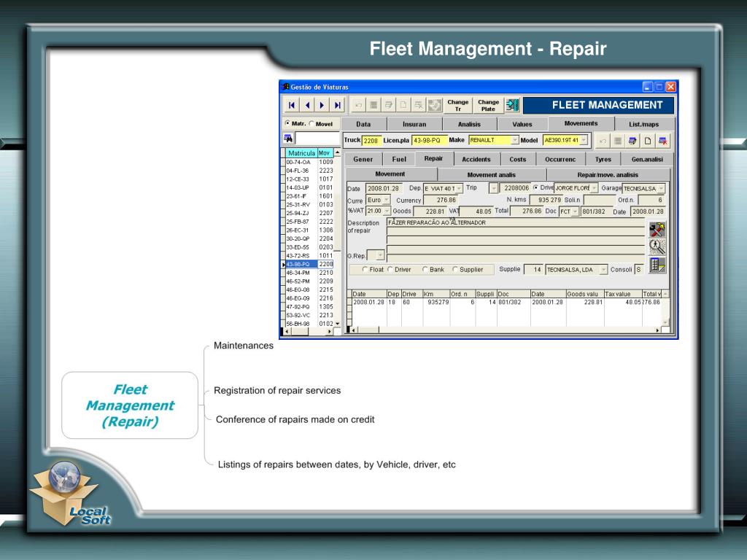Open the Model dropdown AE390.19T
747x560 pixels.
[x=584, y=141]
